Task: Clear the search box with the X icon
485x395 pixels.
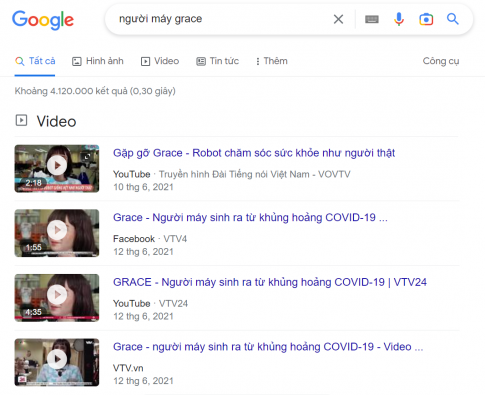Action: (x=338, y=19)
